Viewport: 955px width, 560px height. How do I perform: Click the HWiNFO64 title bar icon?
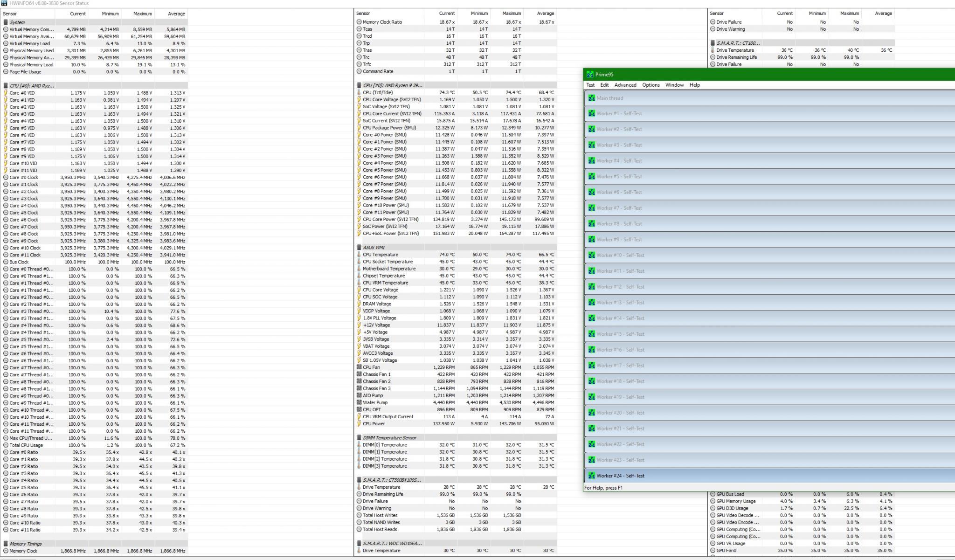point(4,3)
